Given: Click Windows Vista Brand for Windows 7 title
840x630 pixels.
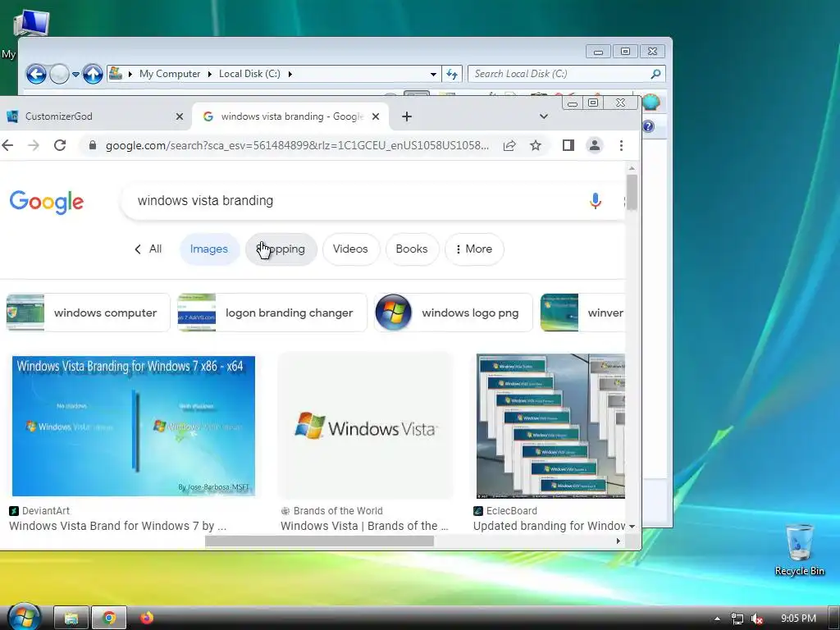Looking at the screenshot, I should point(118,526).
